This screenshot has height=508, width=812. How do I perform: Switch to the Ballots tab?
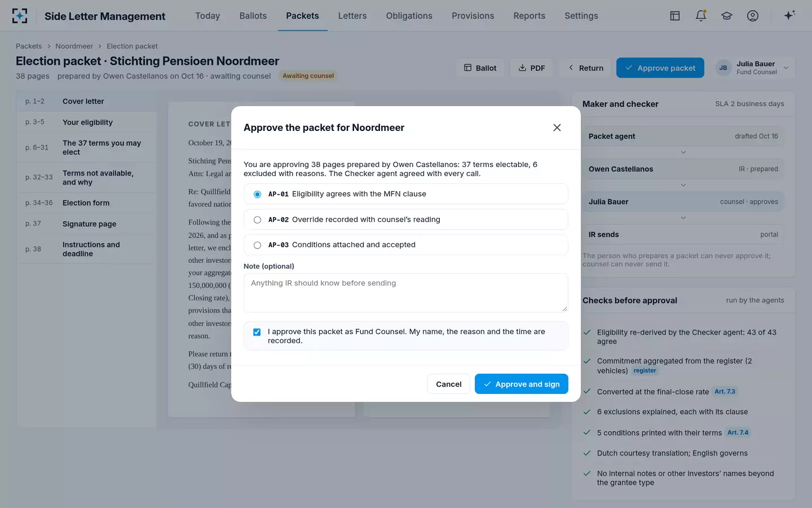point(253,16)
